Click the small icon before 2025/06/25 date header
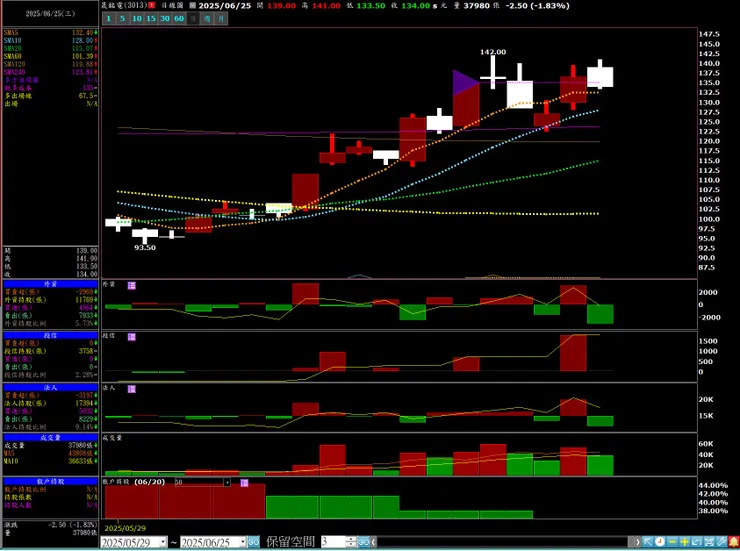The height and width of the screenshot is (551, 740). 193,5
